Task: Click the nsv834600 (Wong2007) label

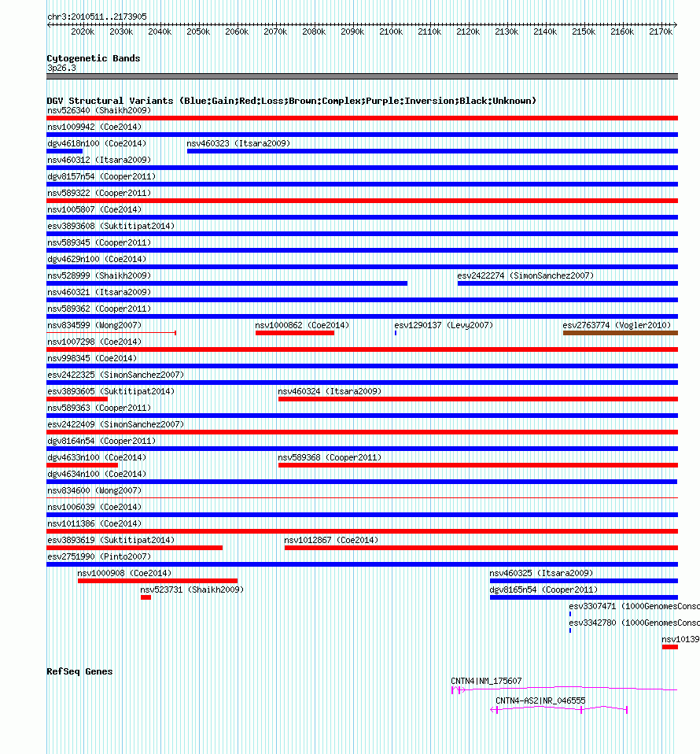Action: pos(94,490)
